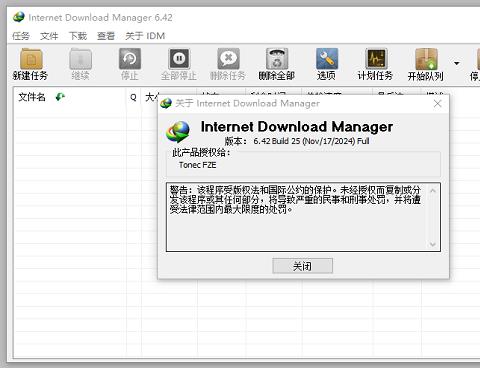Expand the 开始队列 dropdown arrow
This screenshot has height=368, width=480.
point(457,63)
